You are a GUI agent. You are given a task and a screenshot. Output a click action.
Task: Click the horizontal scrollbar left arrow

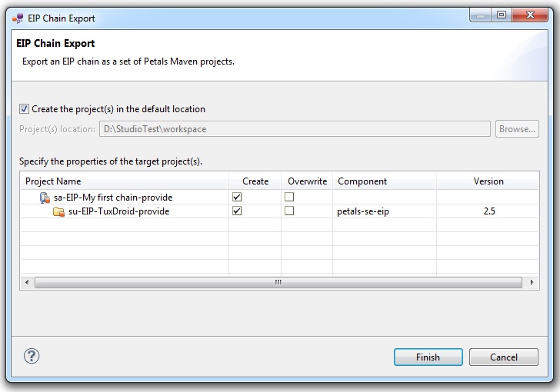28,282
